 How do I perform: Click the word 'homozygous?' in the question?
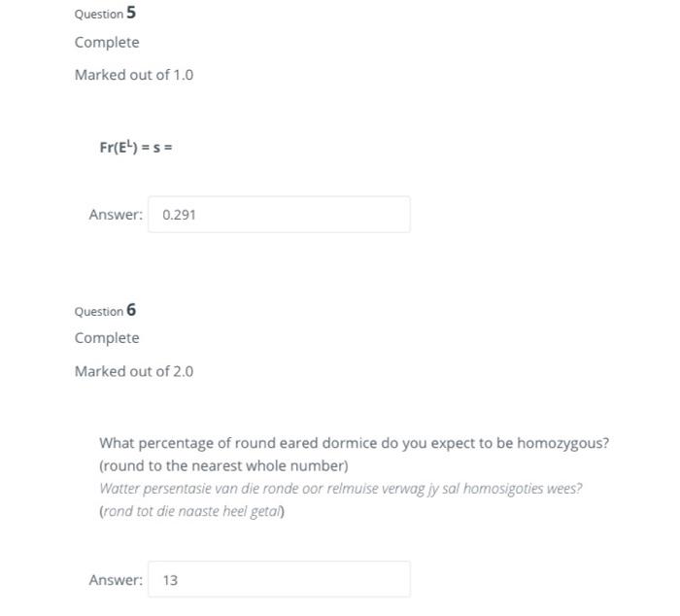562,443
